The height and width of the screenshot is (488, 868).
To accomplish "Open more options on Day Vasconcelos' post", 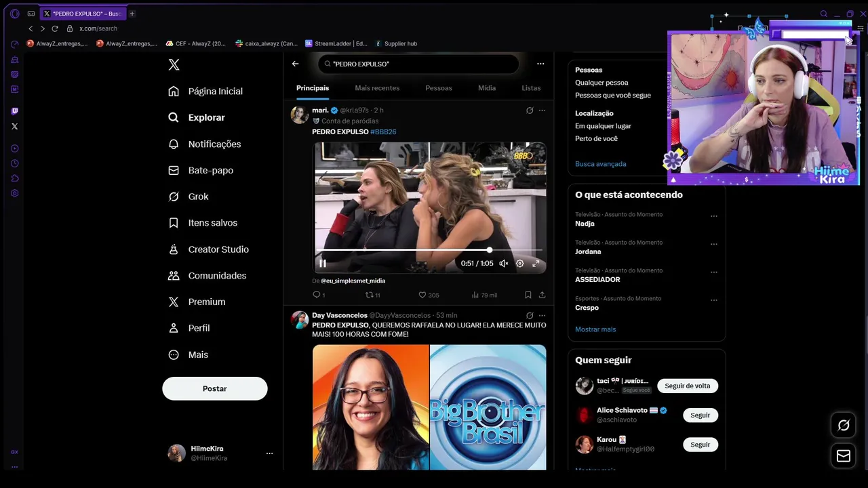I will pyautogui.click(x=542, y=315).
